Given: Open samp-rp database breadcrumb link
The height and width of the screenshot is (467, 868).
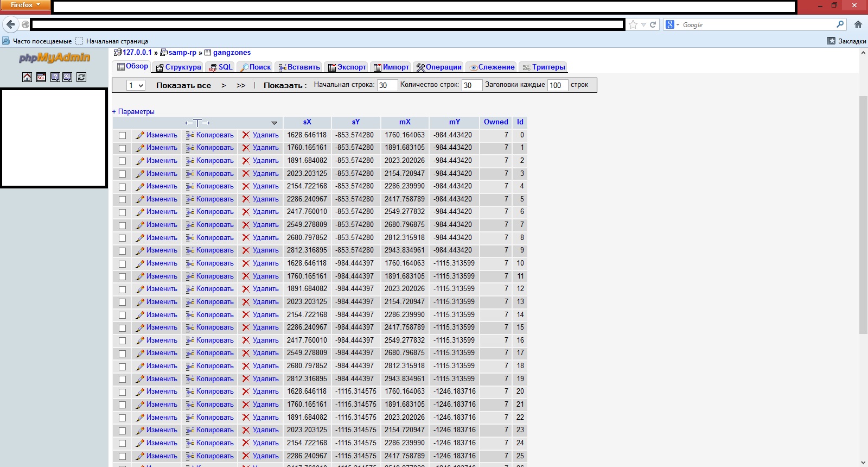Looking at the screenshot, I should tap(182, 53).
